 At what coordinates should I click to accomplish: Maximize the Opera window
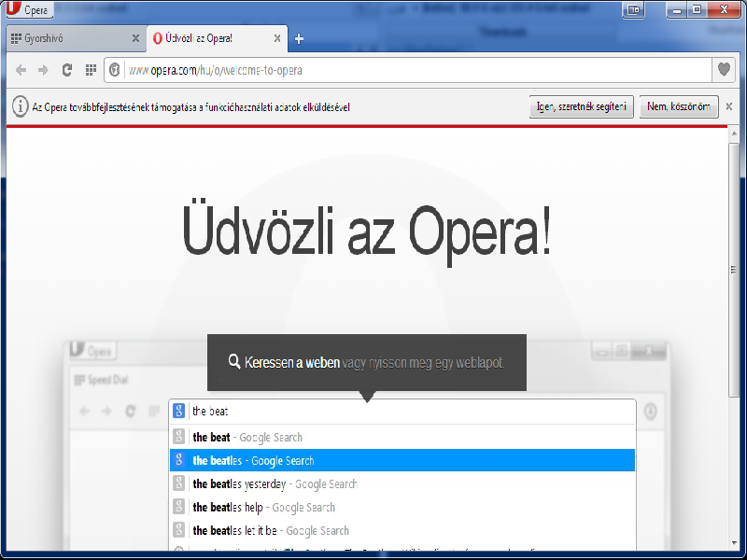click(697, 9)
